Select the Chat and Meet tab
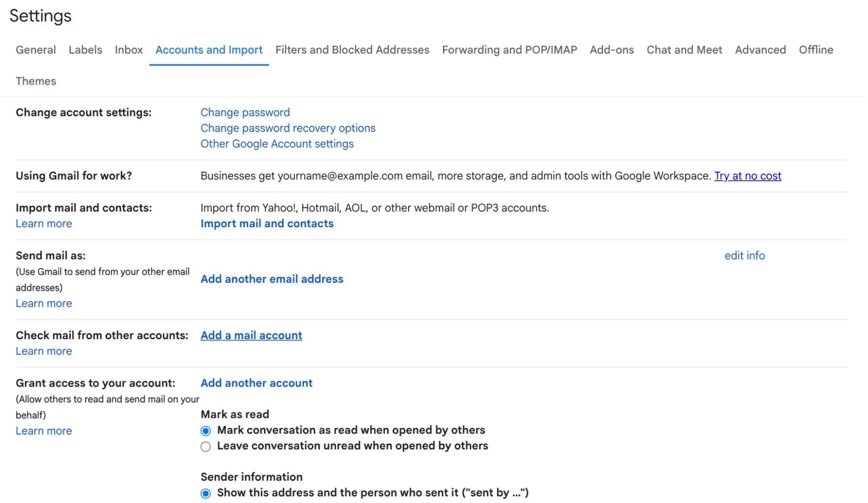868x503 pixels. tap(684, 50)
